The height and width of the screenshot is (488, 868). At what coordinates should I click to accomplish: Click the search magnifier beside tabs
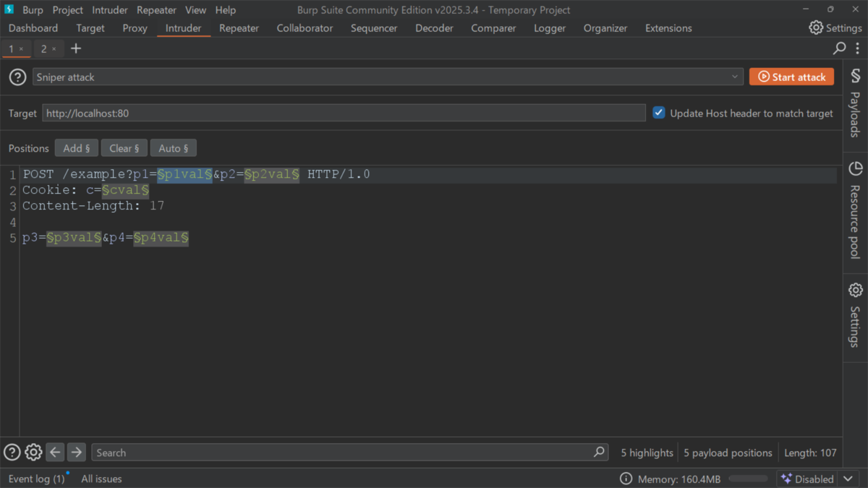tap(839, 48)
